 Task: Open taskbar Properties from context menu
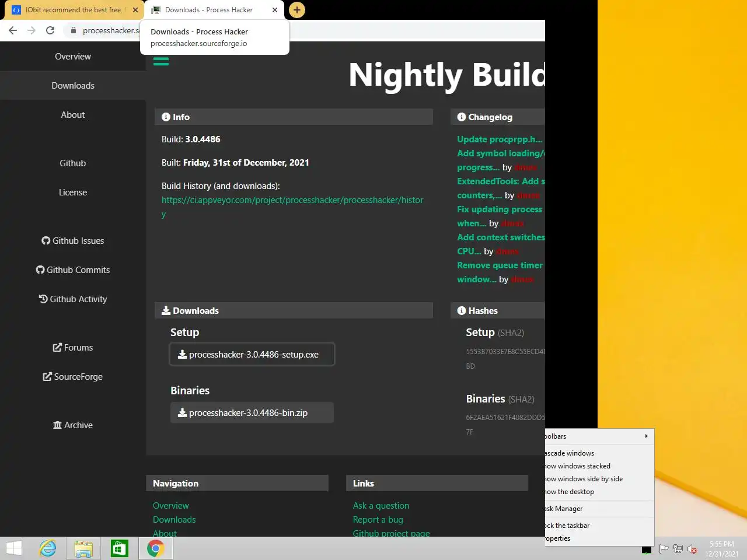[599, 538]
